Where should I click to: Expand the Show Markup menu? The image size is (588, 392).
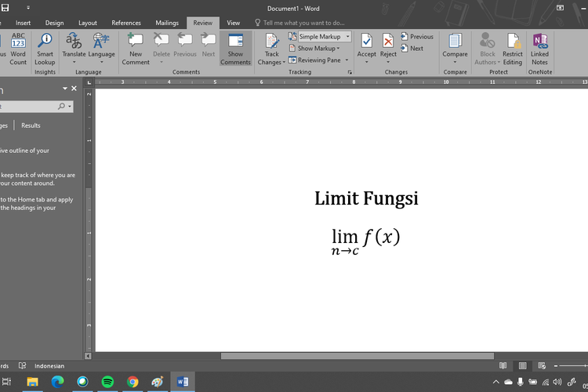click(318, 48)
